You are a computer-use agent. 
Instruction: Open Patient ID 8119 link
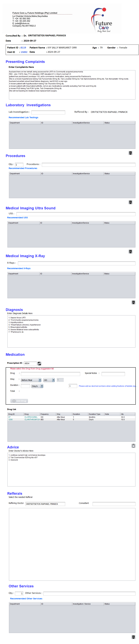23,48
